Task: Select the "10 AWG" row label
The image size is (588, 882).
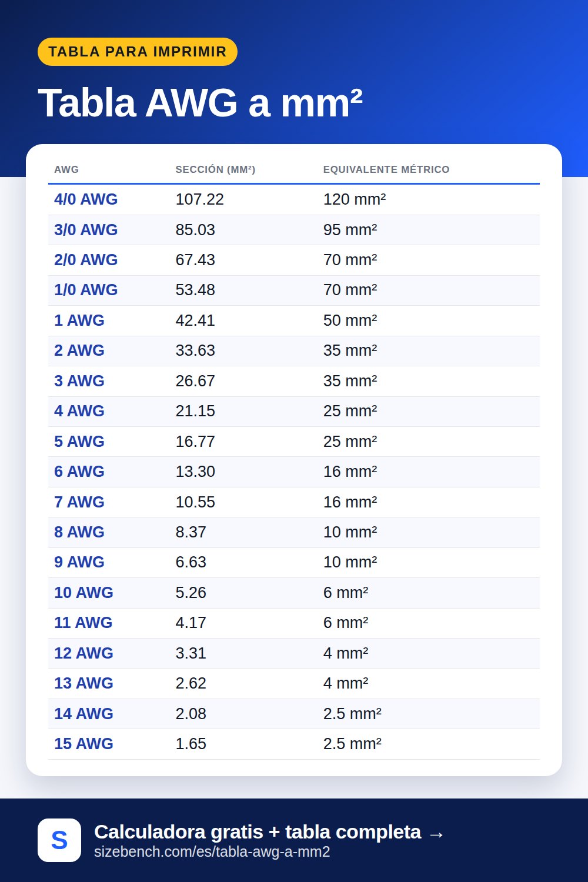Action: (83, 593)
